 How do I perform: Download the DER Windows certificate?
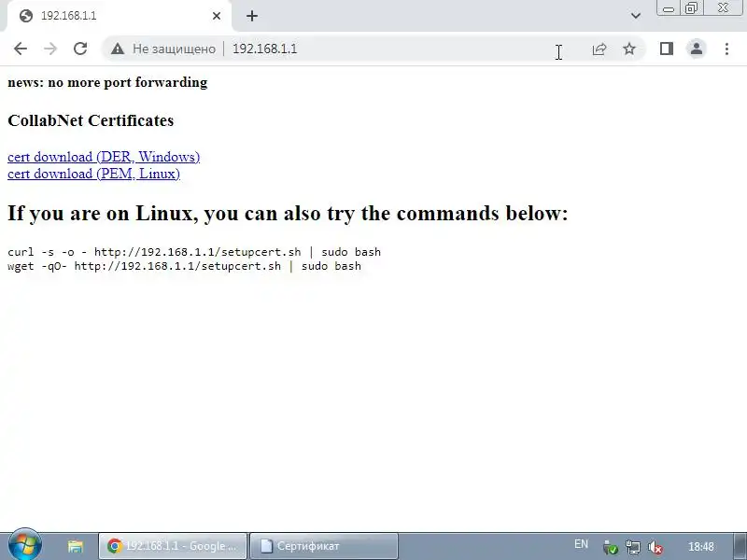pyautogui.click(x=104, y=157)
